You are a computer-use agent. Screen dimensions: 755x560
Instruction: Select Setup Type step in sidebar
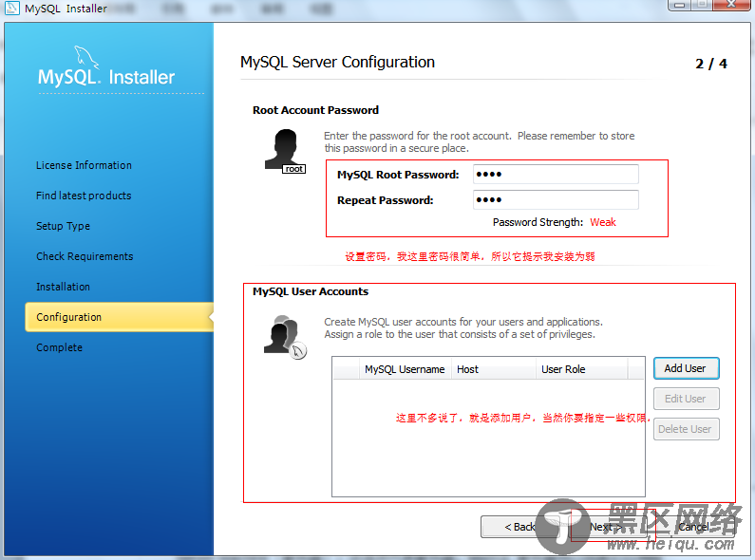63,226
